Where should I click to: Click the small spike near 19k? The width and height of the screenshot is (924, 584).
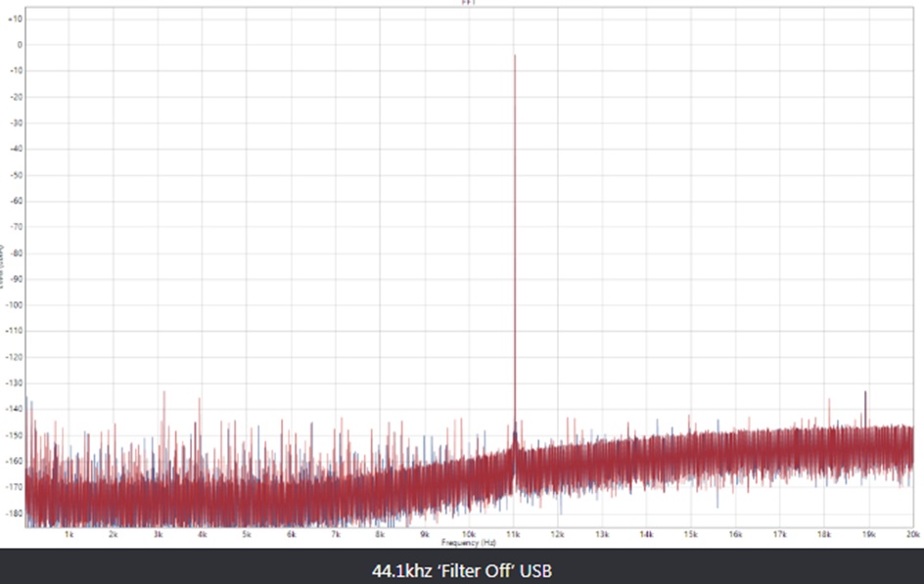(865, 399)
